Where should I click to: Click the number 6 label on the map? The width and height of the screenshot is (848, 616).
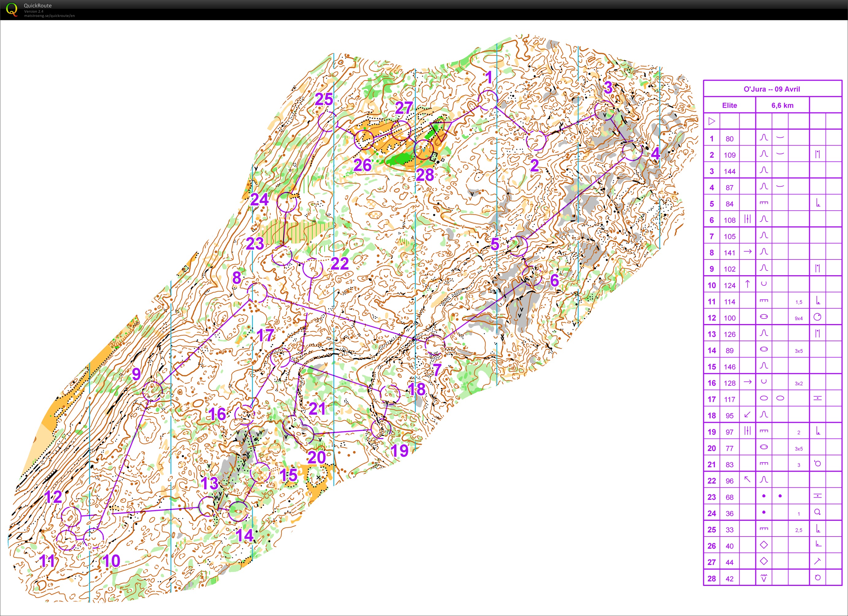[x=555, y=280]
